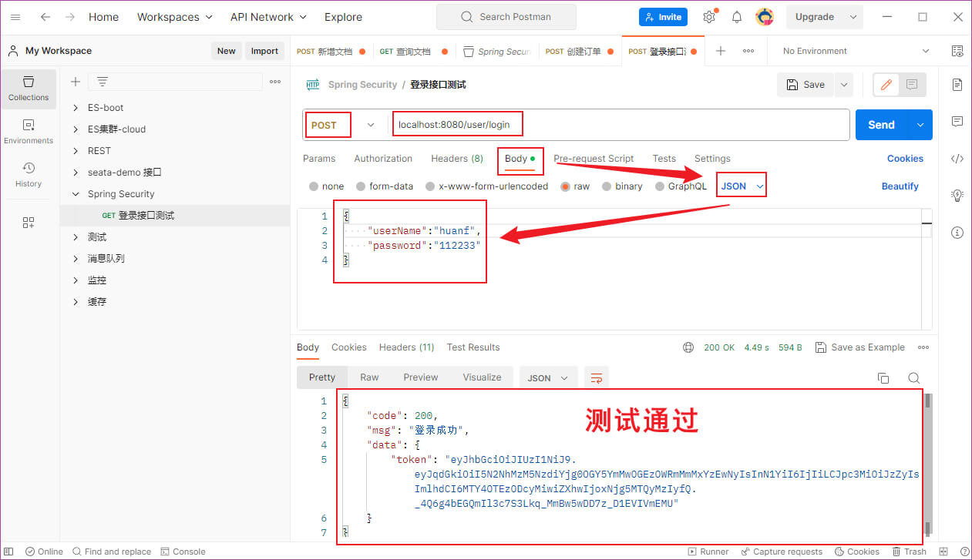
Task: Open the collections filter icon
Action: pyautogui.click(x=102, y=82)
